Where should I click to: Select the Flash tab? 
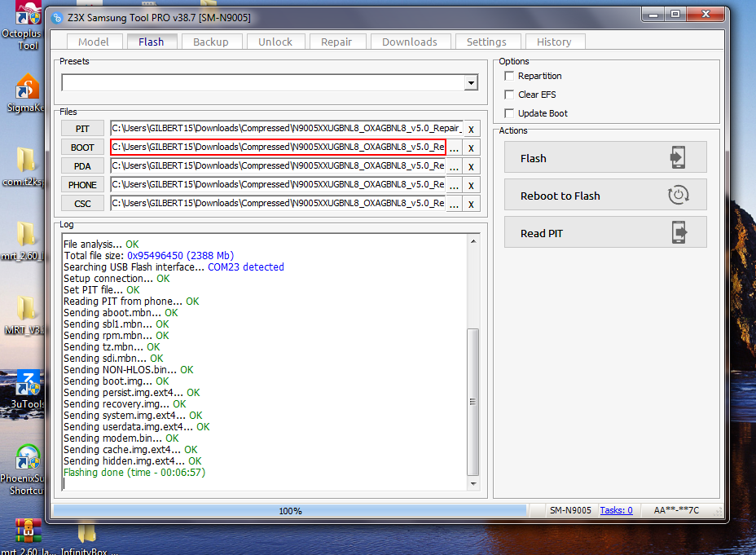(152, 42)
